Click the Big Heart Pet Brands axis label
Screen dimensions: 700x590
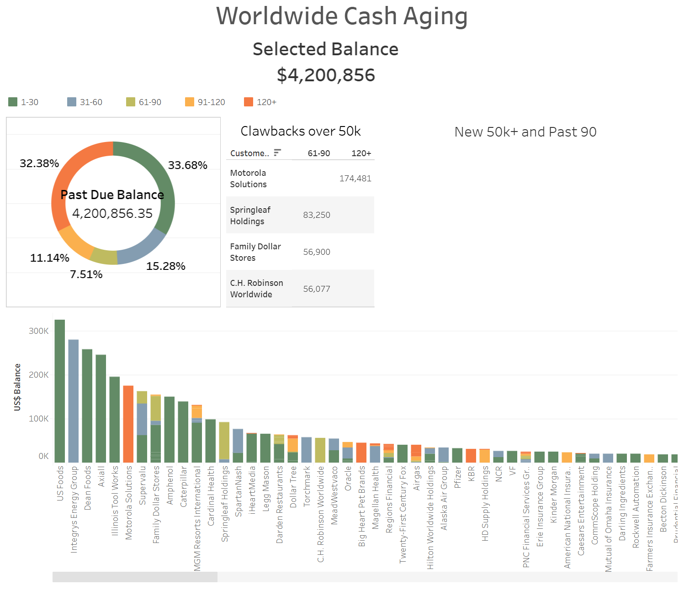(x=361, y=506)
